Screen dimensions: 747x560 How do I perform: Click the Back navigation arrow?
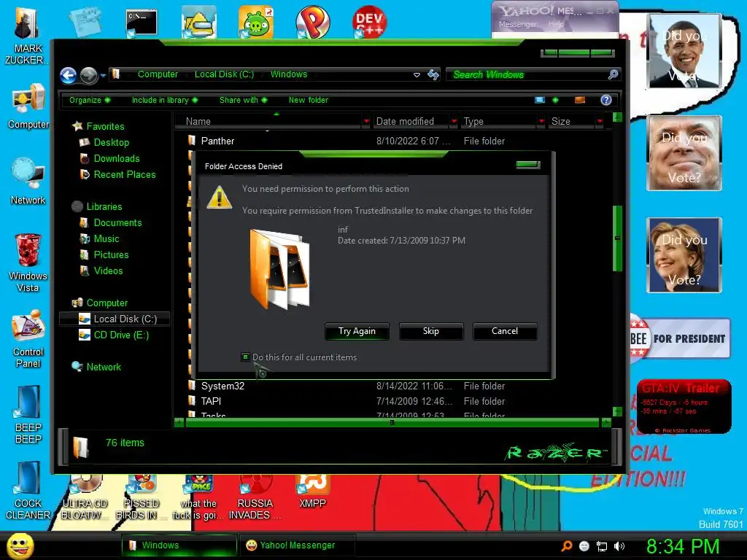click(x=68, y=75)
